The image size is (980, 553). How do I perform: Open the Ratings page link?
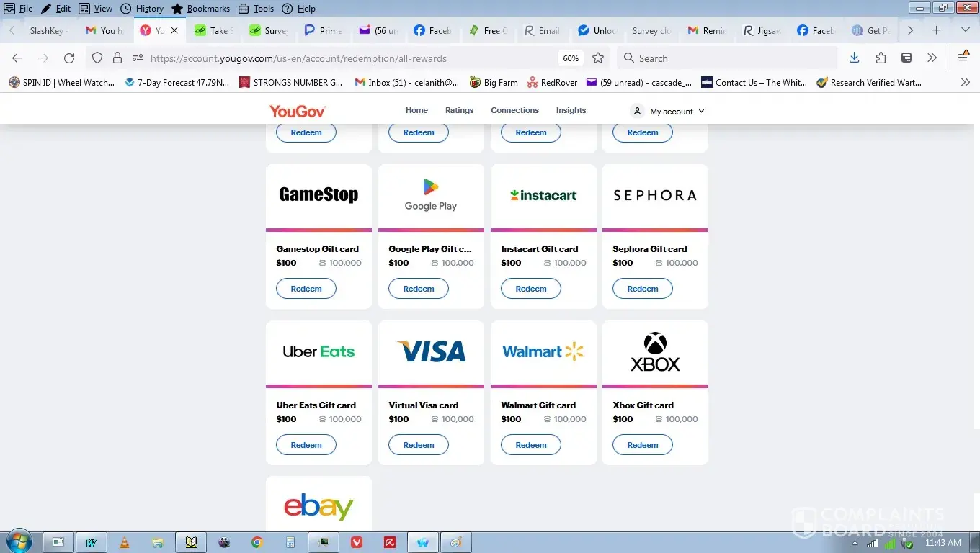click(460, 110)
